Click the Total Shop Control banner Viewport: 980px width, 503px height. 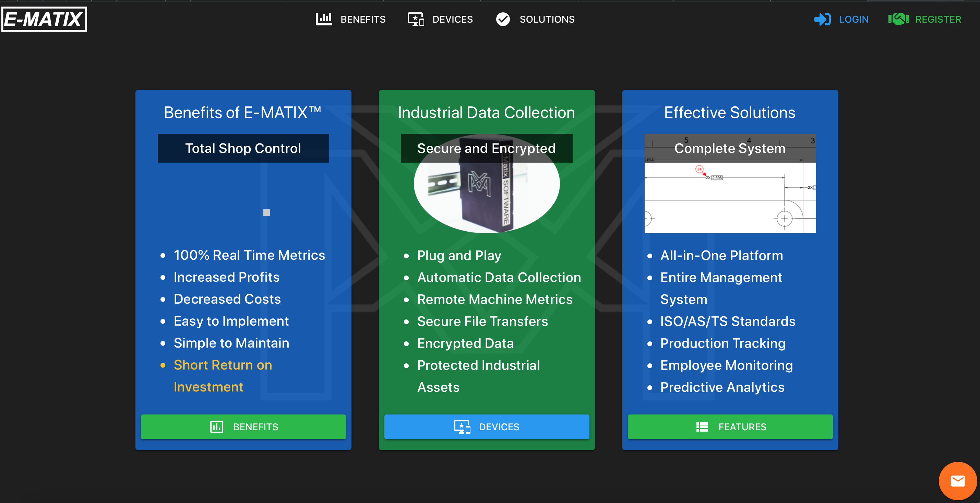click(243, 148)
